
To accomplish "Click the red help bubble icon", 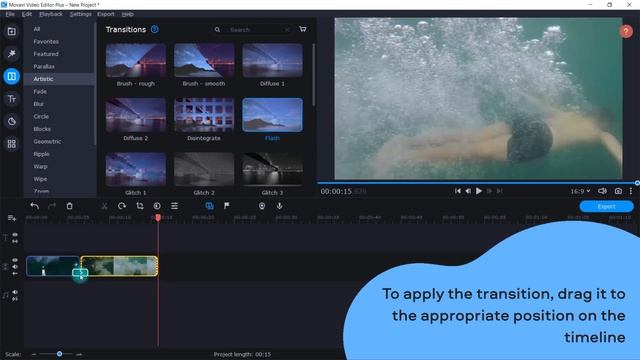I will click(626, 31).
